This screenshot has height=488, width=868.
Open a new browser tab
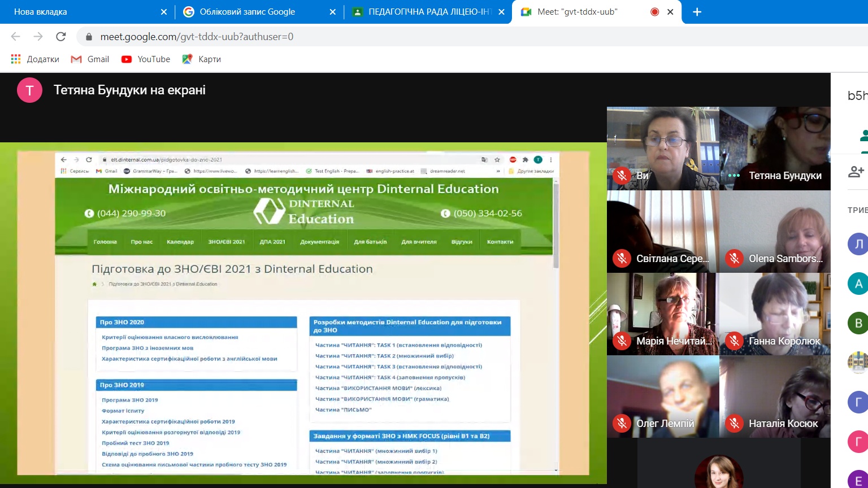(697, 12)
